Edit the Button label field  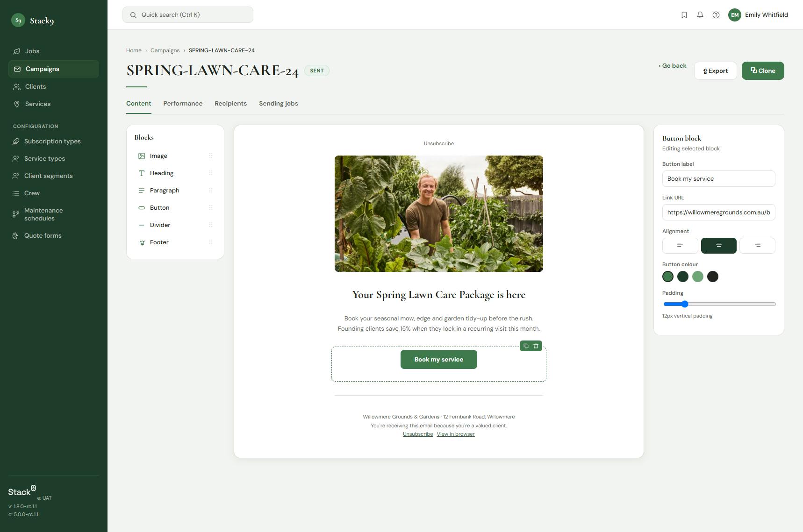[x=719, y=179]
